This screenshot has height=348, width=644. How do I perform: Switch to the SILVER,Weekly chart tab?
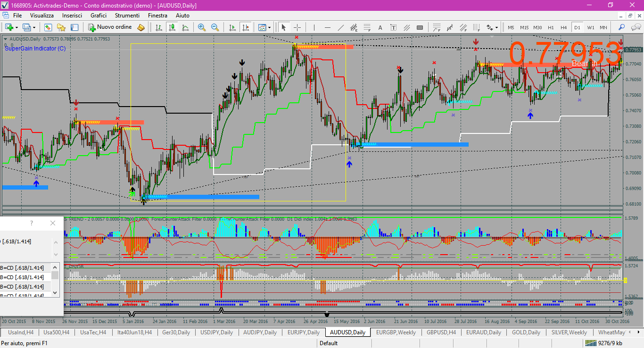click(569, 332)
